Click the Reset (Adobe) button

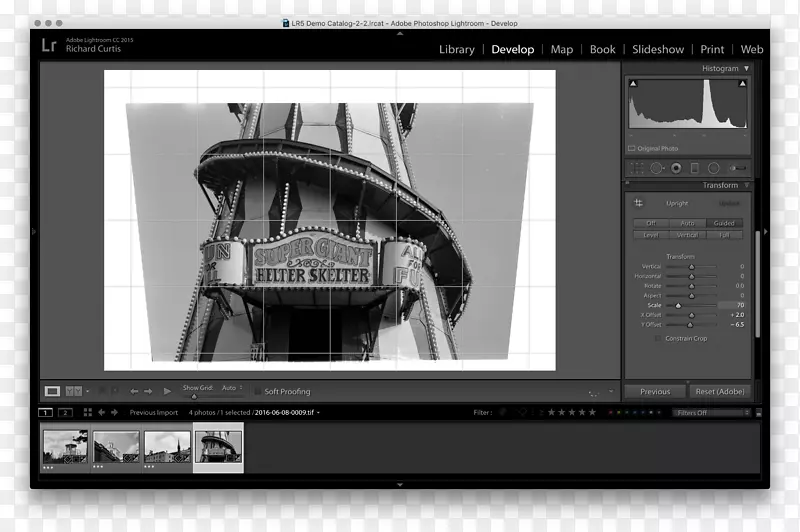coord(720,391)
